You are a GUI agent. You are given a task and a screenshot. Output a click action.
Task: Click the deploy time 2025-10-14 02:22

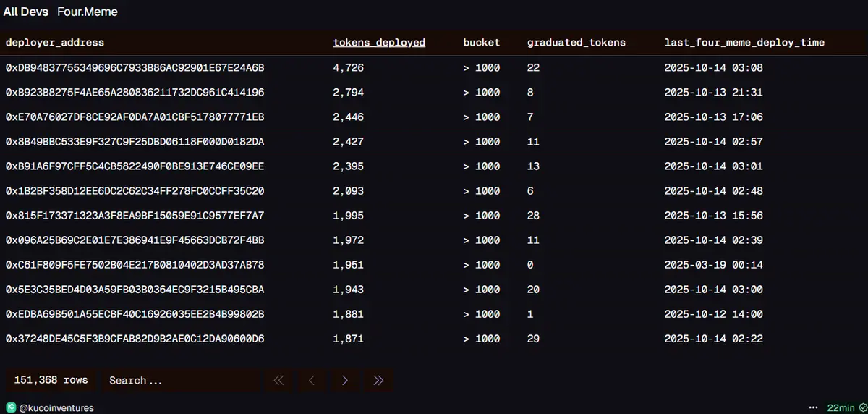click(714, 339)
